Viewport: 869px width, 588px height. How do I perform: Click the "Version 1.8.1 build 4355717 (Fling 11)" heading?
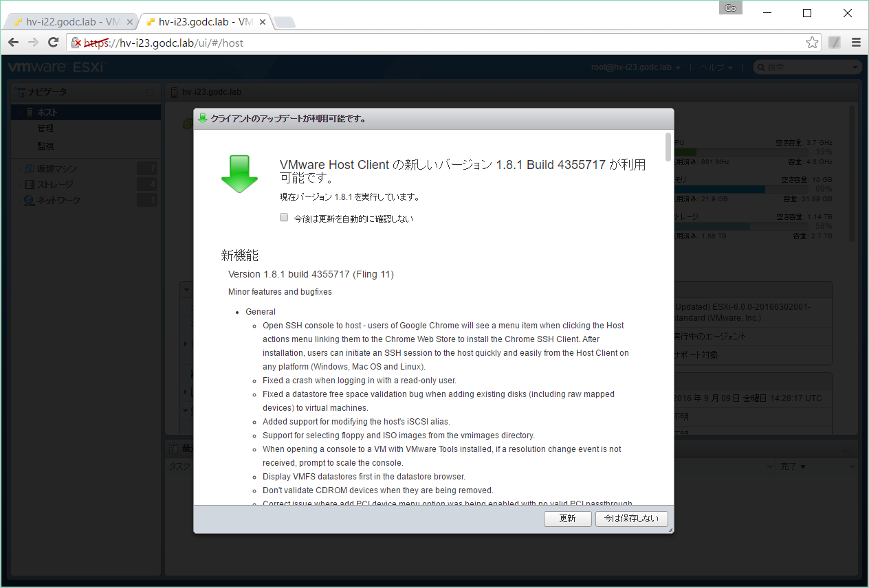pos(311,274)
